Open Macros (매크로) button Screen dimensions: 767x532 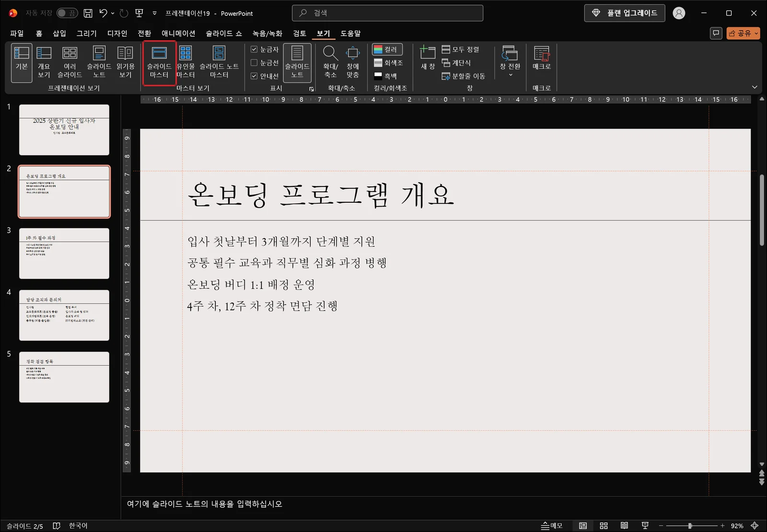[542, 58]
